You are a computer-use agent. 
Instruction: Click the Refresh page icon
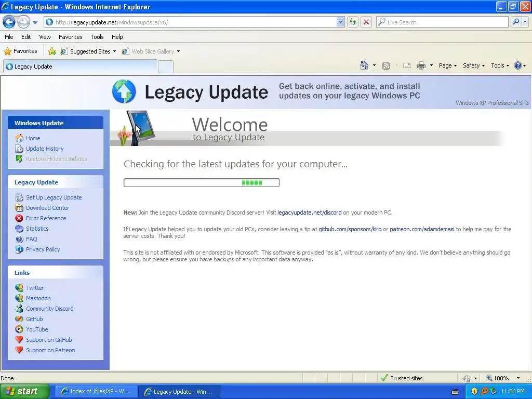click(x=353, y=22)
